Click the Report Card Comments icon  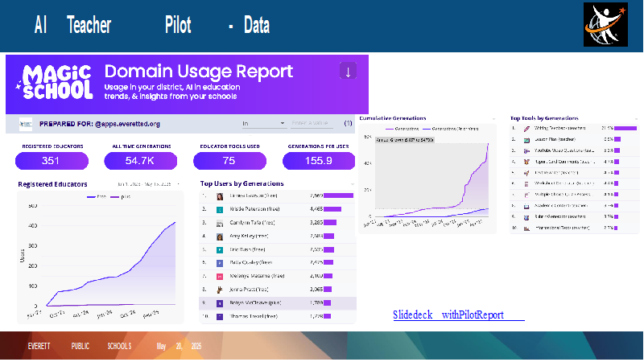(x=526, y=162)
